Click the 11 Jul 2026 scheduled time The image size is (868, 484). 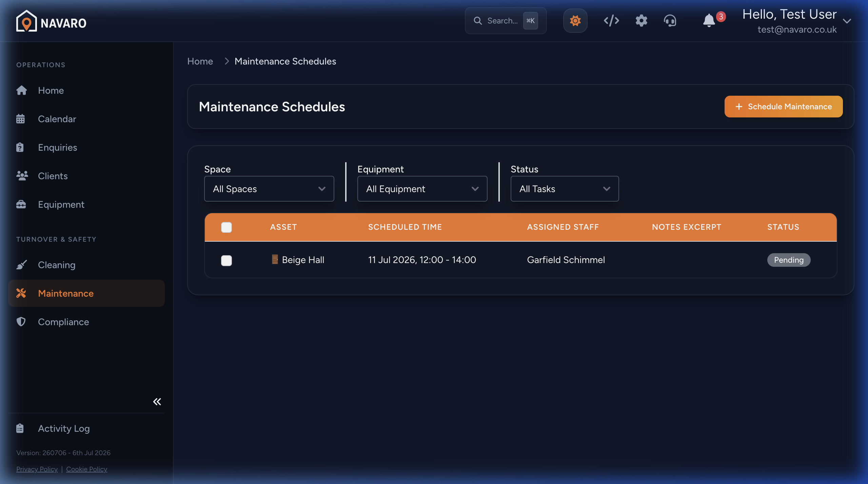click(x=422, y=260)
